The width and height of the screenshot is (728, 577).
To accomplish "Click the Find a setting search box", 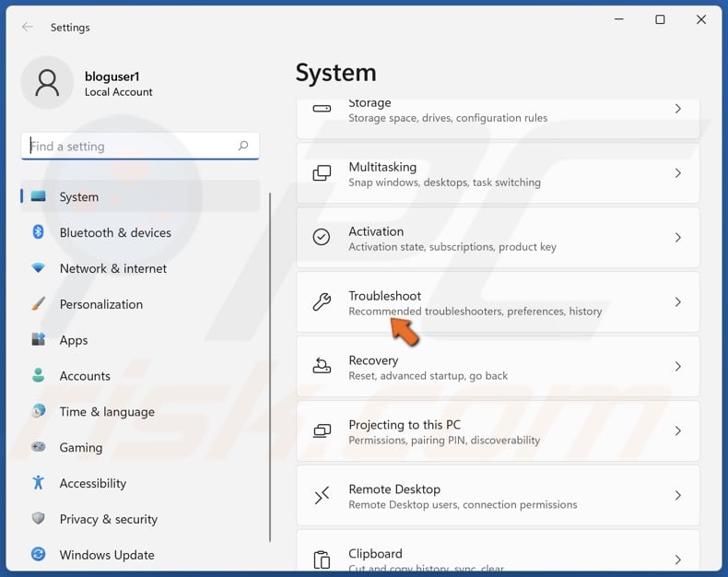I will point(140,146).
